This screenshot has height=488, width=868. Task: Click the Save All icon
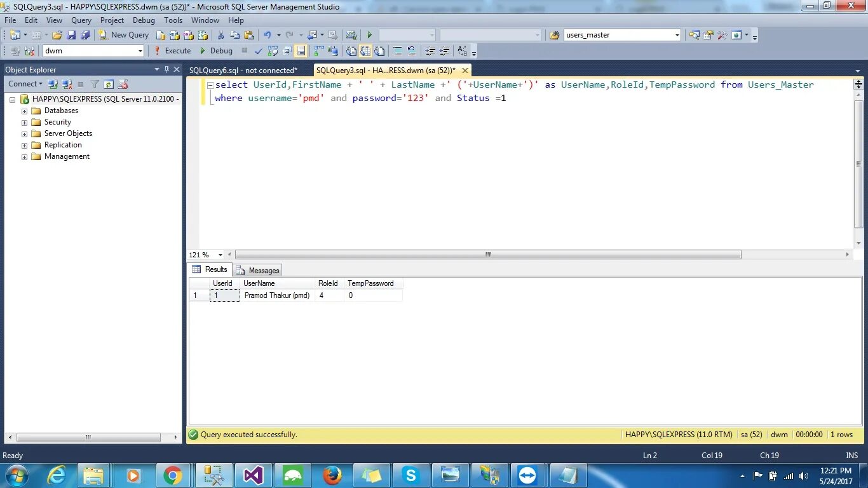pos(85,35)
